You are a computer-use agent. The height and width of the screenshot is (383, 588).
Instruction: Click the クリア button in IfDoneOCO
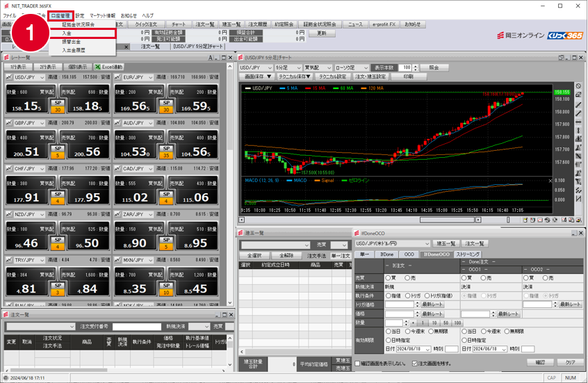tap(571, 362)
